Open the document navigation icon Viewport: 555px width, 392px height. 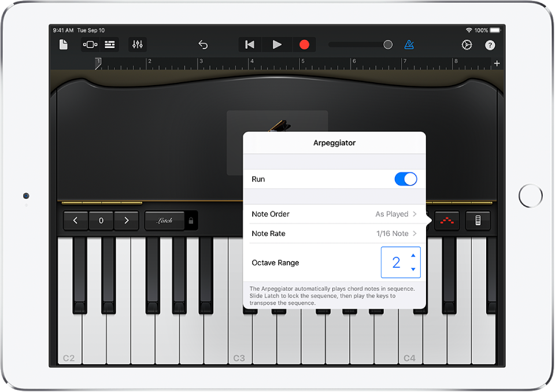(63, 44)
